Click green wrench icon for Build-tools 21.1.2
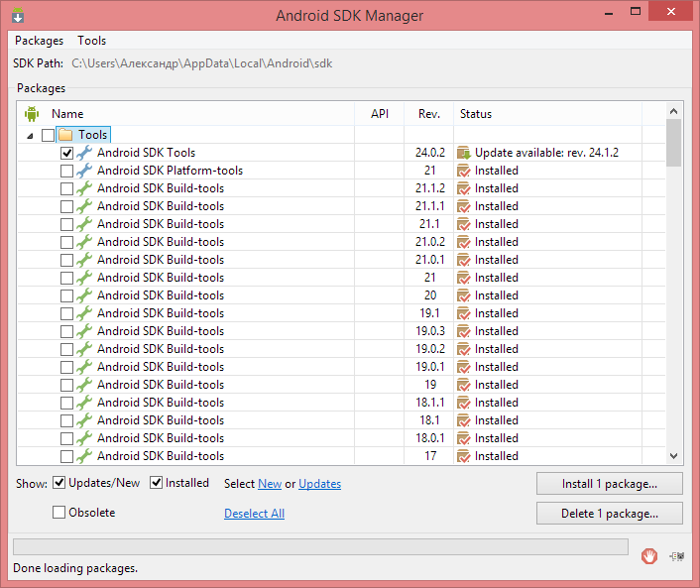This screenshot has height=588, width=700. 84,188
